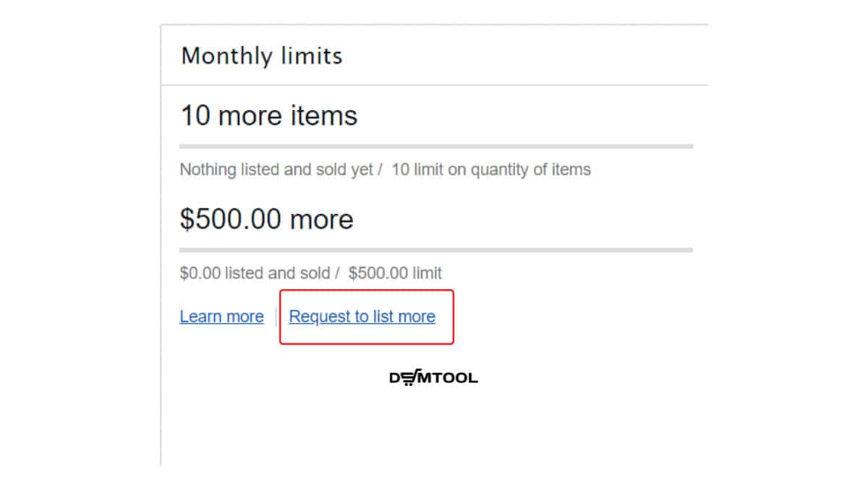Click the line under Monthly limits header

click(x=434, y=85)
